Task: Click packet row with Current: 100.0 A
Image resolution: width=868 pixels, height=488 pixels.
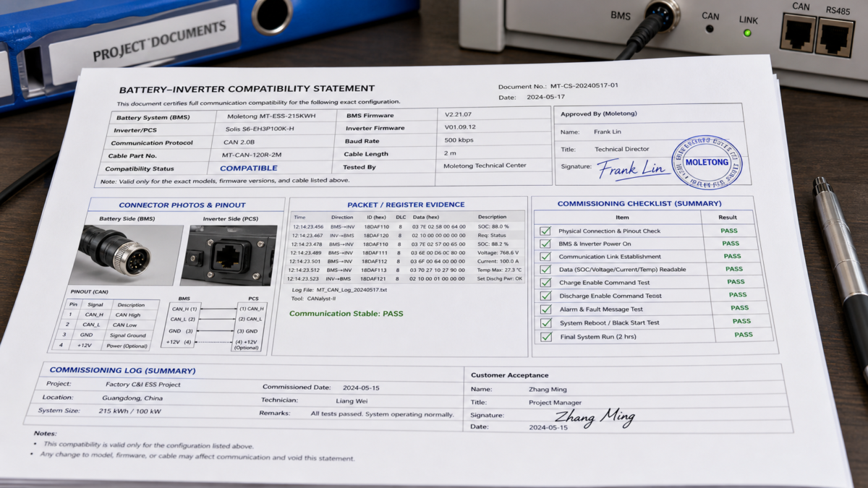Action: pos(405,261)
